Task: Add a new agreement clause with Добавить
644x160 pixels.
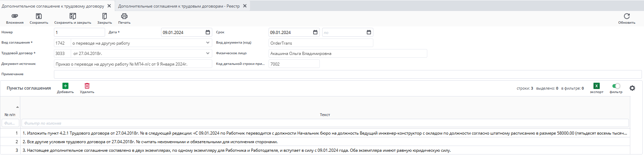Action: point(65,86)
